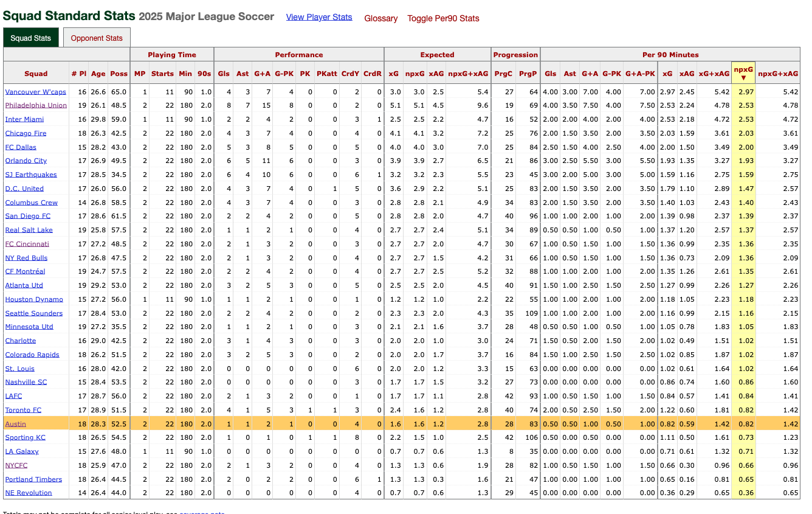This screenshot has height=514, width=812.
Task: Open CF Montréal team link
Action: [x=26, y=271]
